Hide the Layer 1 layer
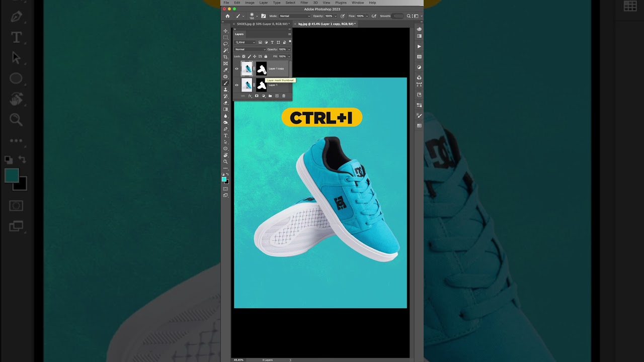Screen dimensions: 644x362 pos(236,85)
